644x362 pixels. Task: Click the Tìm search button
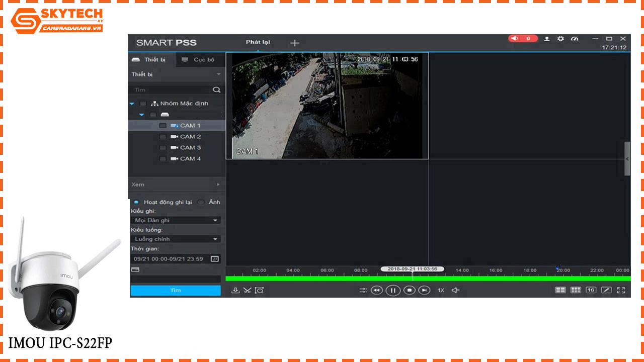(175, 290)
